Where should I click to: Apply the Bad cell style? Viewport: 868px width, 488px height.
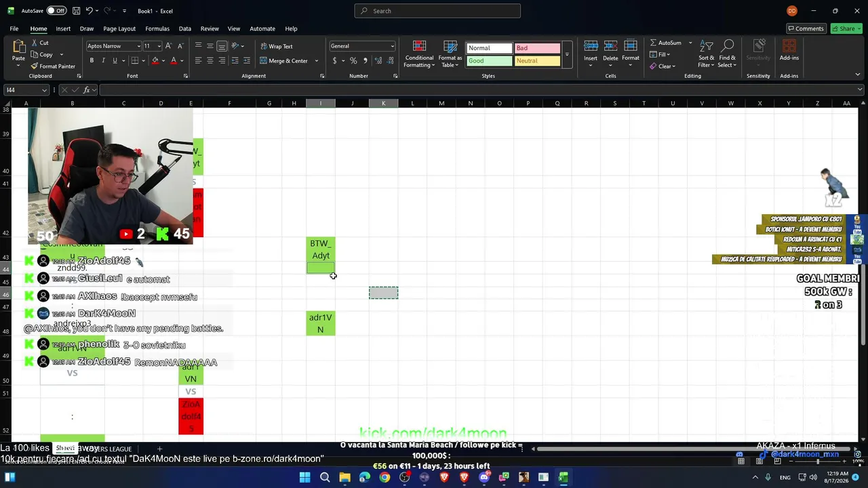point(537,48)
